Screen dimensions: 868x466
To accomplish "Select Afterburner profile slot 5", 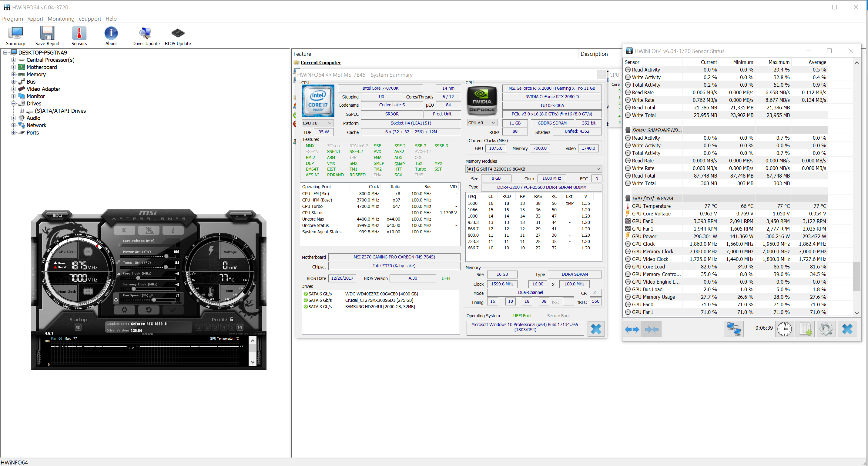I will click(232, 327).
